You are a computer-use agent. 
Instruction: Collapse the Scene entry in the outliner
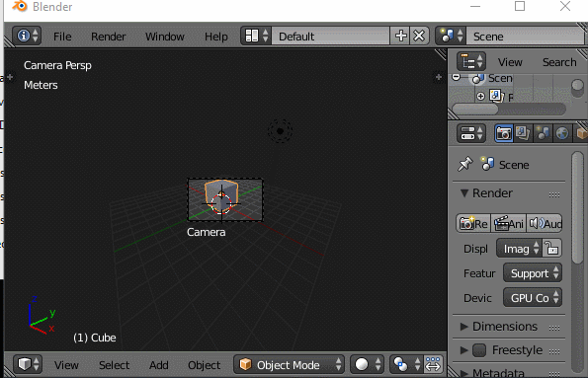(x=456, y=78)
